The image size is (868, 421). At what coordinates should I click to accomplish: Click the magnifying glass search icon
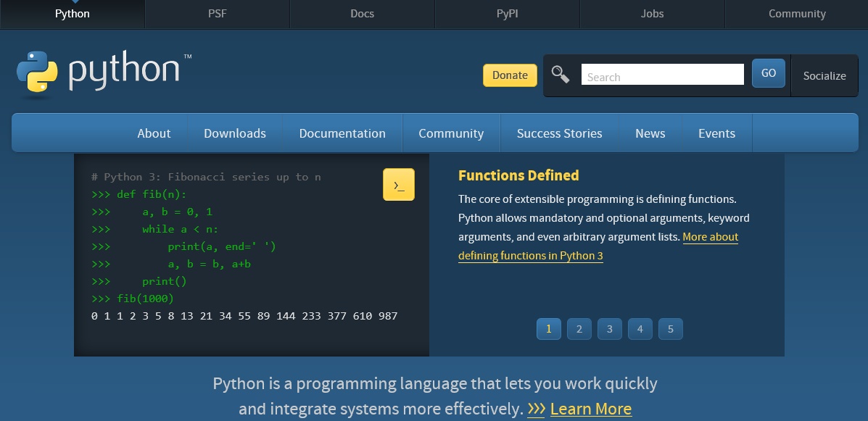pyautogui.click(x=561, y=74)
